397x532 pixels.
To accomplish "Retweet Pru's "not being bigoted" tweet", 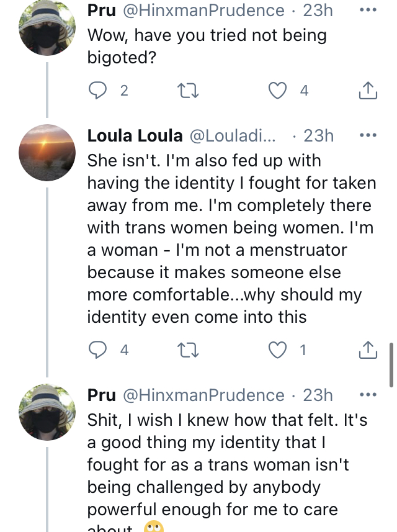I will (x=185, y=91).
